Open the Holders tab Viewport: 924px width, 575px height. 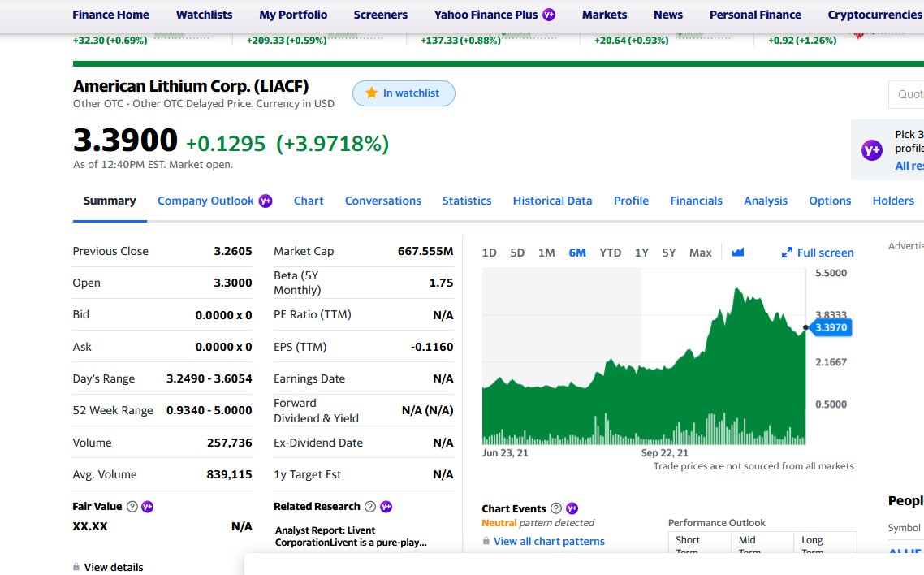[893, 201]
